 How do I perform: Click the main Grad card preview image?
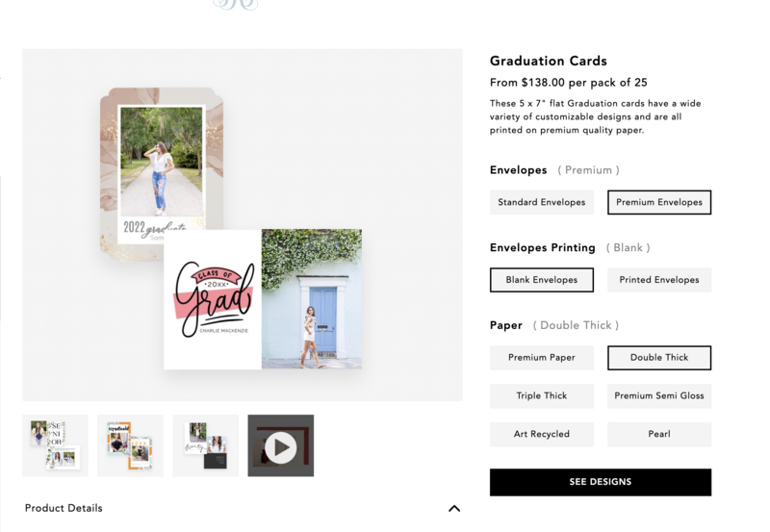tap(263, 299)
